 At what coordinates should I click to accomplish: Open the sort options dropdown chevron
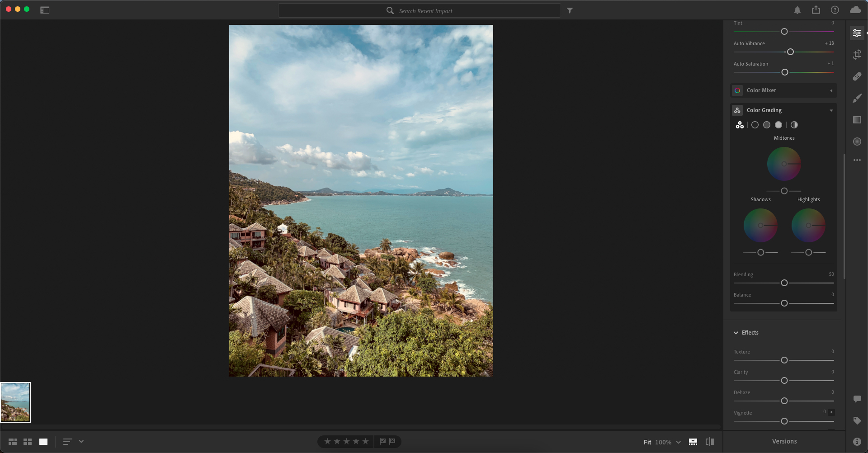pyautogui.click(x=81, y=441)
